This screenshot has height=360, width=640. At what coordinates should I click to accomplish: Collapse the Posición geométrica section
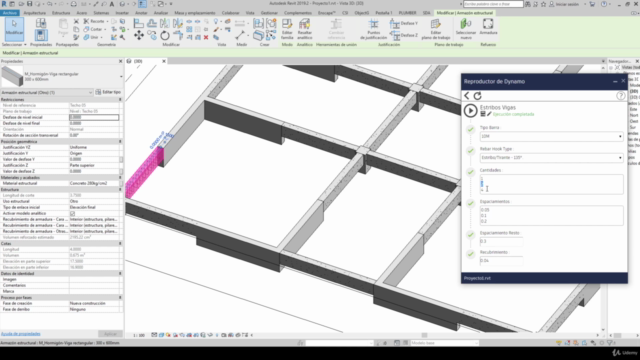120,141
